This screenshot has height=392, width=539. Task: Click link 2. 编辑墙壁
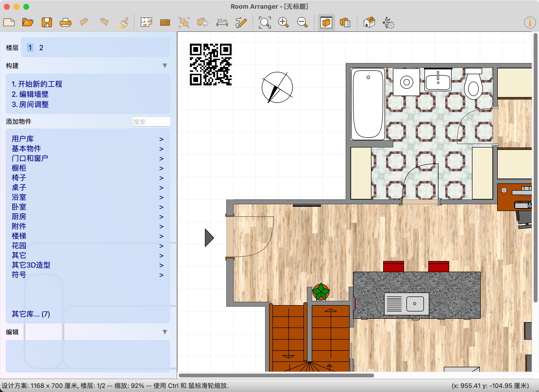(30, 94)
